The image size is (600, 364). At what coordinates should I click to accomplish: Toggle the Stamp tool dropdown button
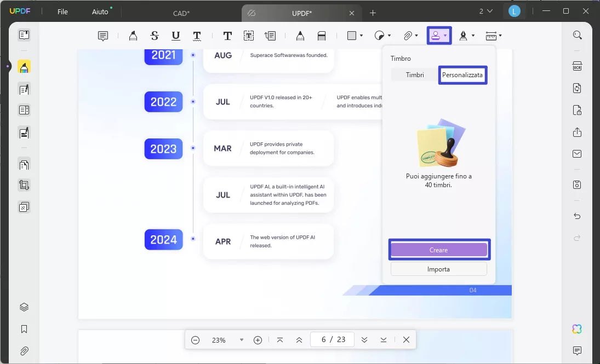point(439,36)
